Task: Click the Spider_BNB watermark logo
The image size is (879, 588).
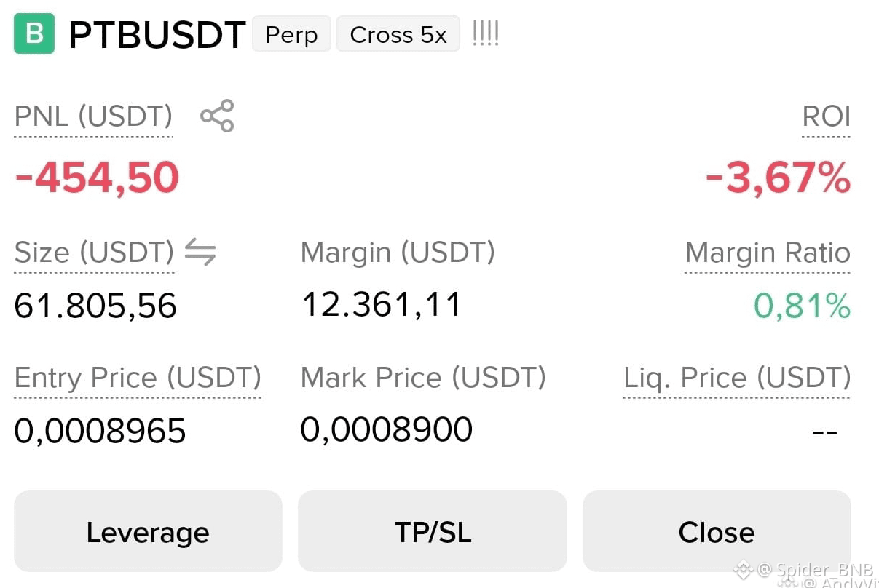Action: tap(743, 568)
